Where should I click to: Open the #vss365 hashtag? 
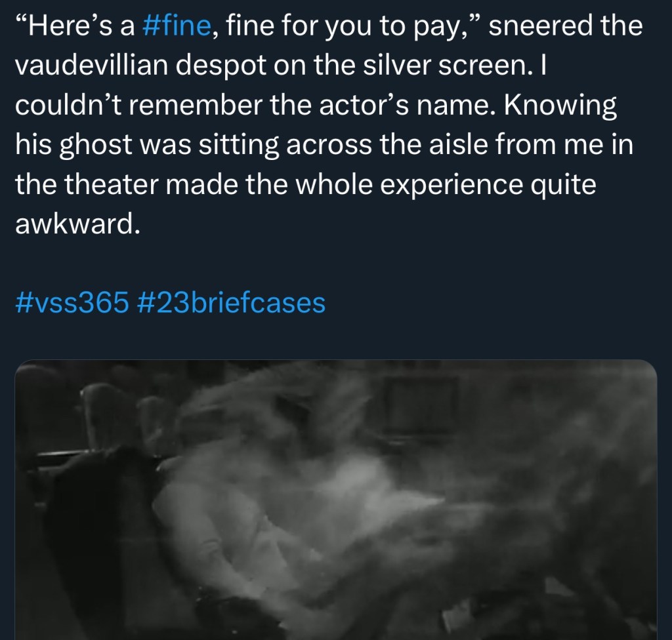(72, 302)
